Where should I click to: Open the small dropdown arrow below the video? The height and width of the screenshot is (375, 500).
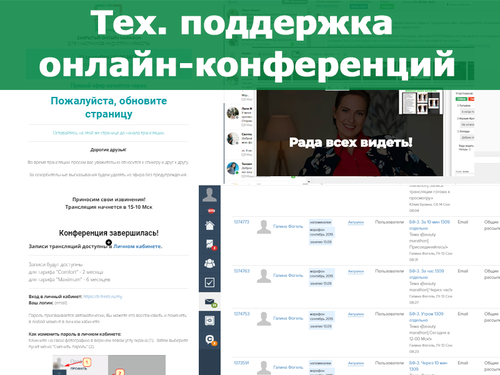(309, 182)
